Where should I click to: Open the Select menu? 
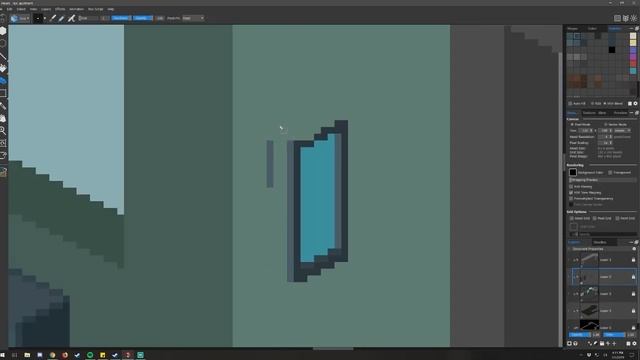point(21,9)
